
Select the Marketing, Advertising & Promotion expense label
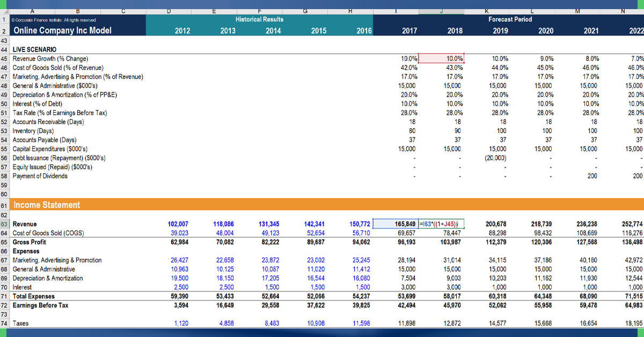[x=57, y=260]
